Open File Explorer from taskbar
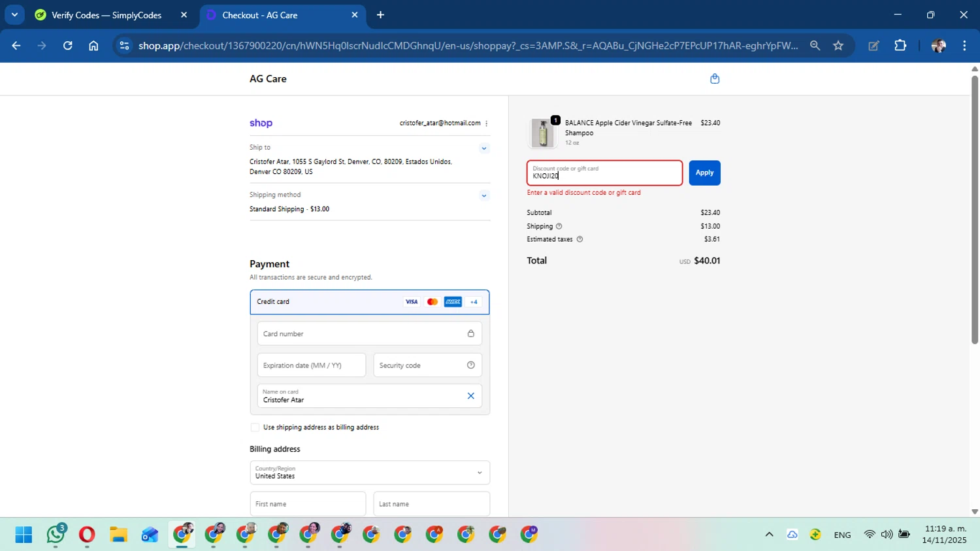The width and height of the screenshot is (980, 551). click(118, 535)
